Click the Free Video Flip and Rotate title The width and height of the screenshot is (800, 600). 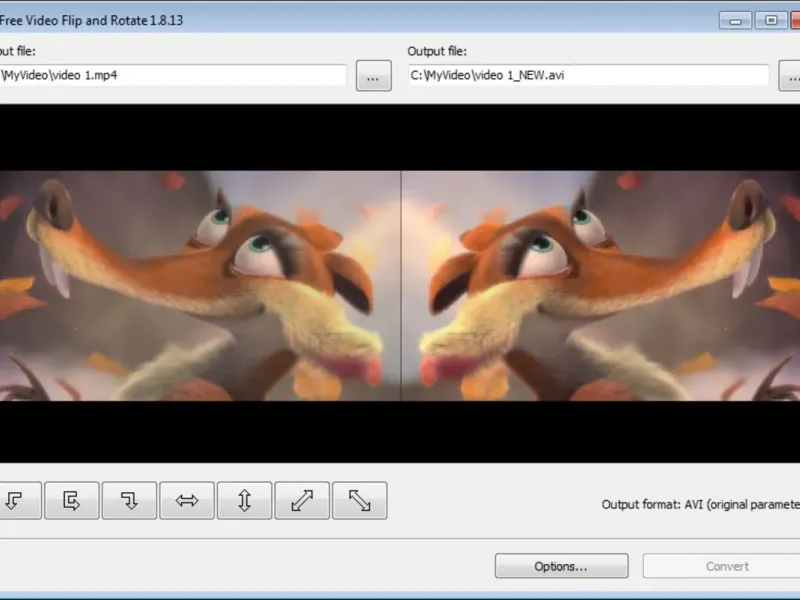pyautogui.click(x=91, y=20)
